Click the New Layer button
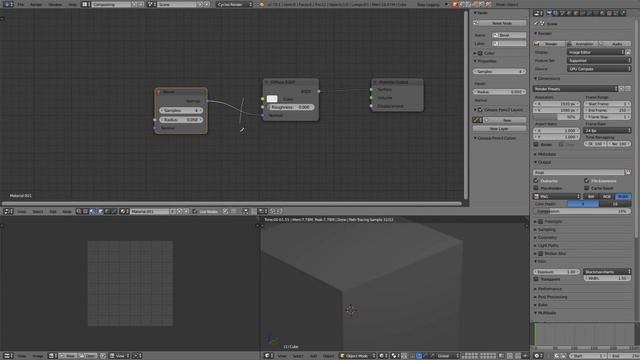This screenshot has width=640, height=360. [500, 129]
